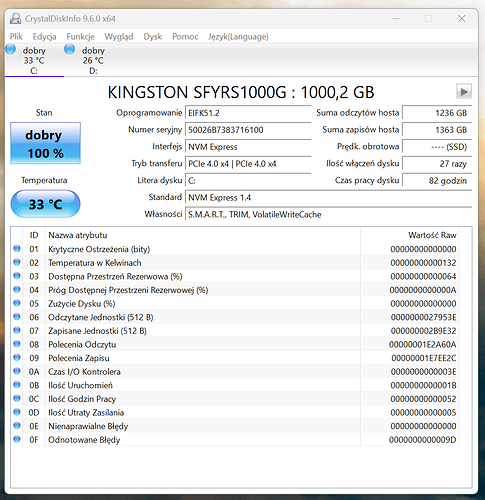This screenshot has width=485, height=500.
Task: Open the Dysk menu
Action: (x=153, y=36)
